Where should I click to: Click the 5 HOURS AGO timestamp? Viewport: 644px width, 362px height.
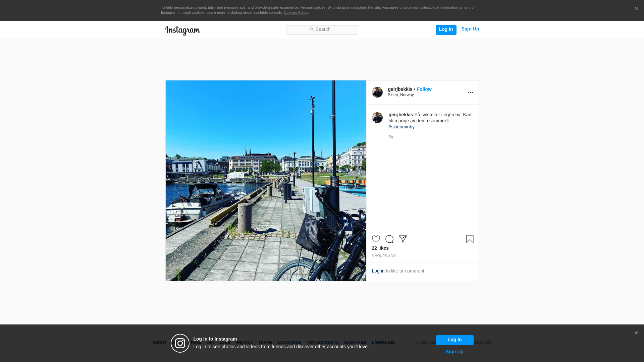[x=384, y=256]
